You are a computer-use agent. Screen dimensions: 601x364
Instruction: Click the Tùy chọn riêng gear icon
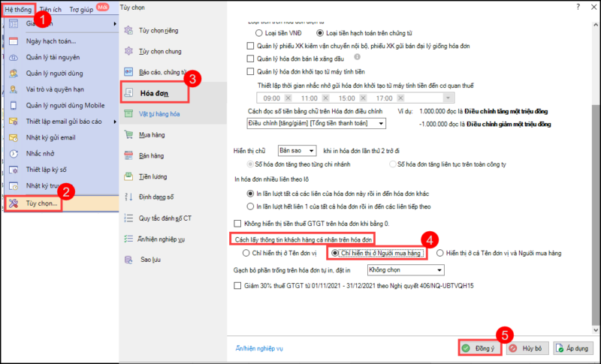[x=128, y=30]
